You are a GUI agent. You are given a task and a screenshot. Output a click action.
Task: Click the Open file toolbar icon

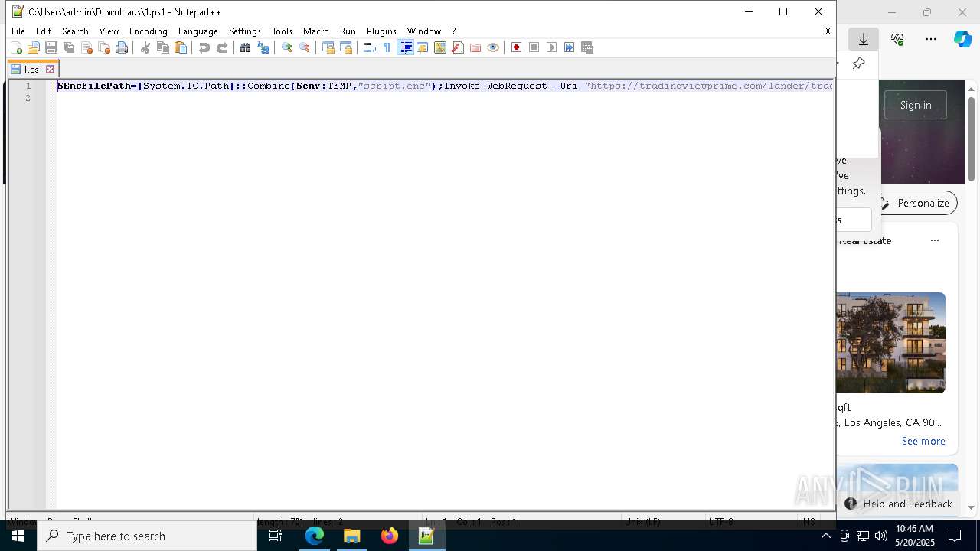(33, 47)
